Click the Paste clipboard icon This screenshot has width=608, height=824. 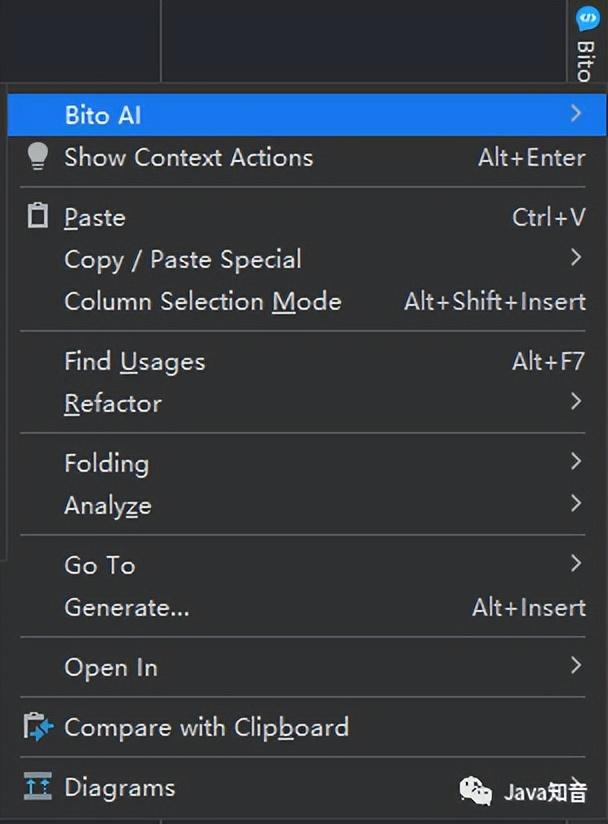pos(37,216)
